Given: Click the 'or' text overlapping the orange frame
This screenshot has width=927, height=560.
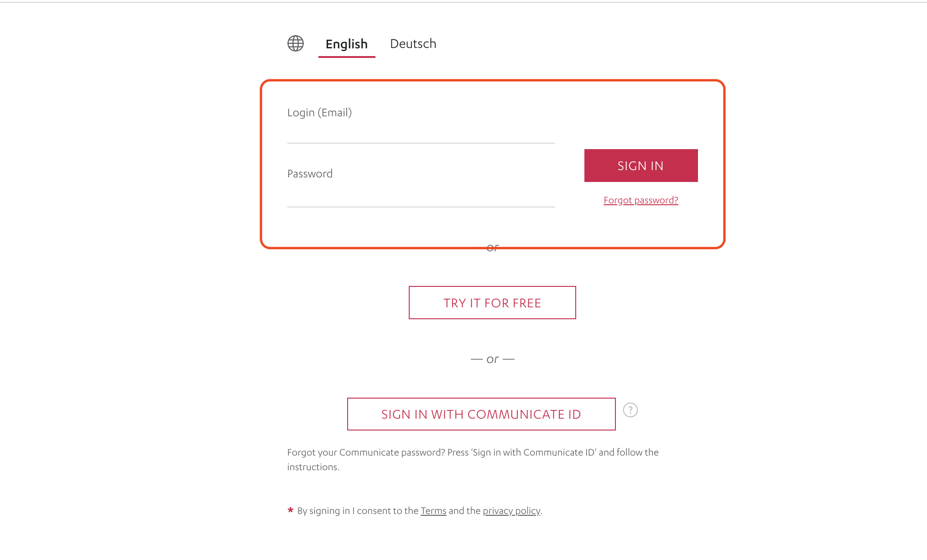Looking at the screenshot, I should click(x=493, y=248).
